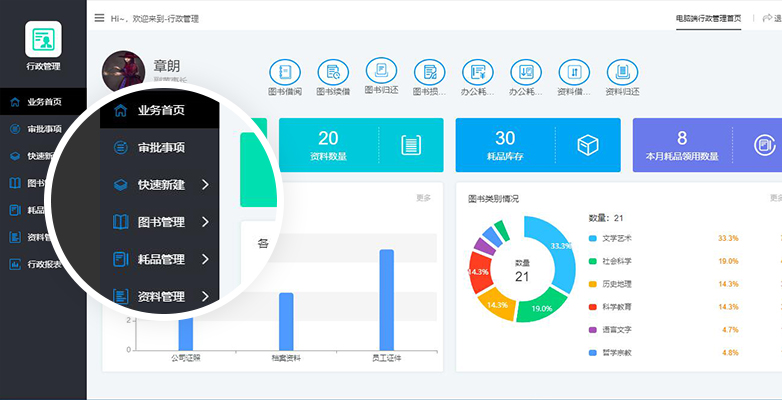Click the box icon on 耗品库存 card
This screenshot has height=400, width=782.
[587, 145]
